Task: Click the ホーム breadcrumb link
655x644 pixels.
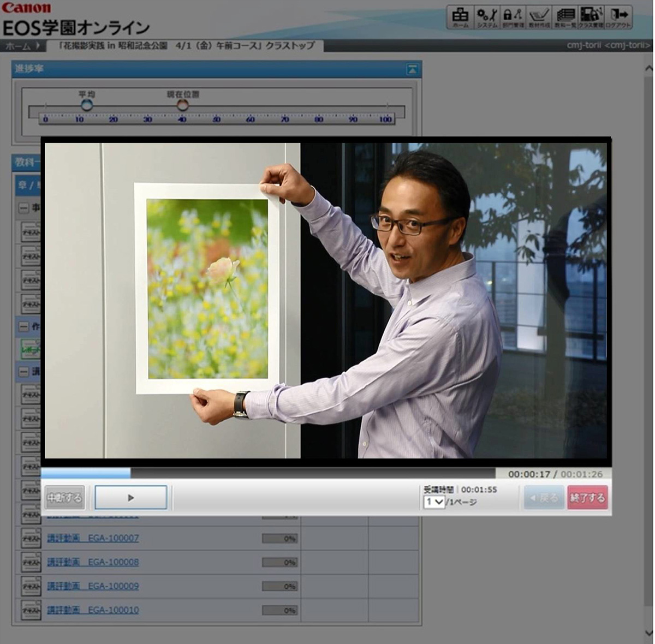Action: click(x=18, y=46)
